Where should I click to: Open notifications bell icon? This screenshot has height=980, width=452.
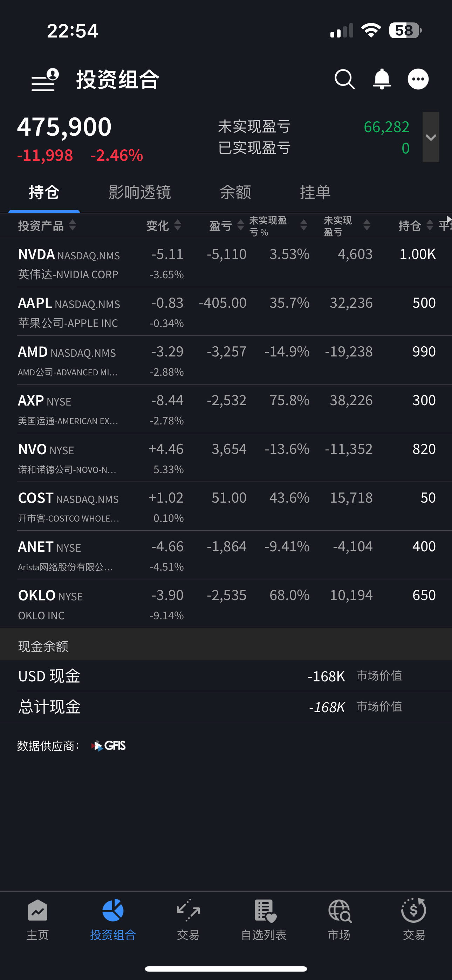tap(382, 79)
